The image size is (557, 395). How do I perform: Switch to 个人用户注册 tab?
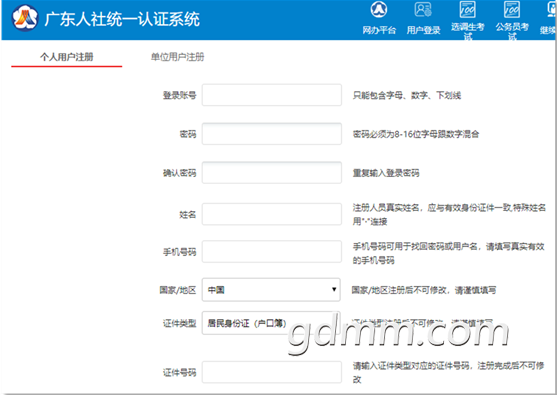pyautogui.click(x=66, y=57)
